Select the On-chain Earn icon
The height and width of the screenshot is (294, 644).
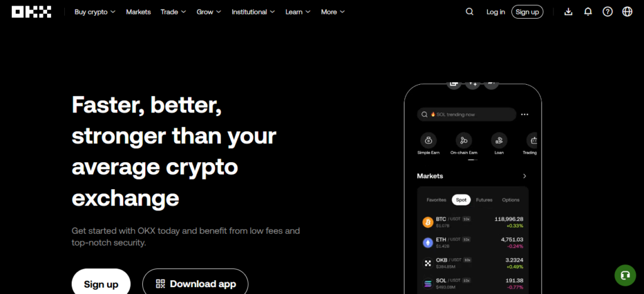tap(464, 141)
